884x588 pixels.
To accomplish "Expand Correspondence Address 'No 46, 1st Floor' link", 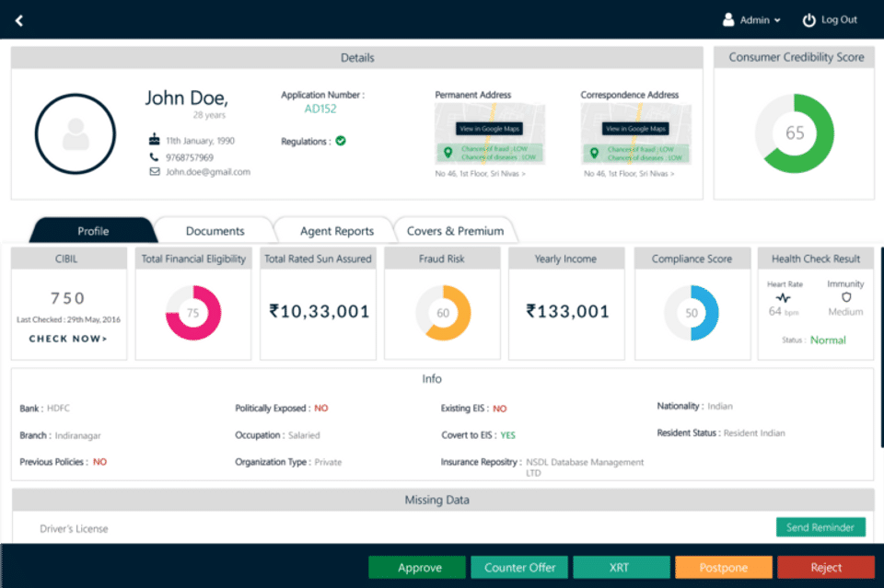I will click(x=629, y=174).
